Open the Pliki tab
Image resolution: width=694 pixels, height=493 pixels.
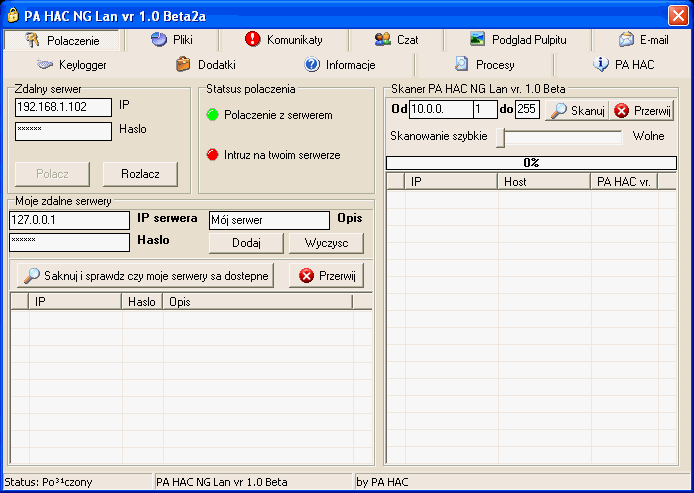coord(171,40)
